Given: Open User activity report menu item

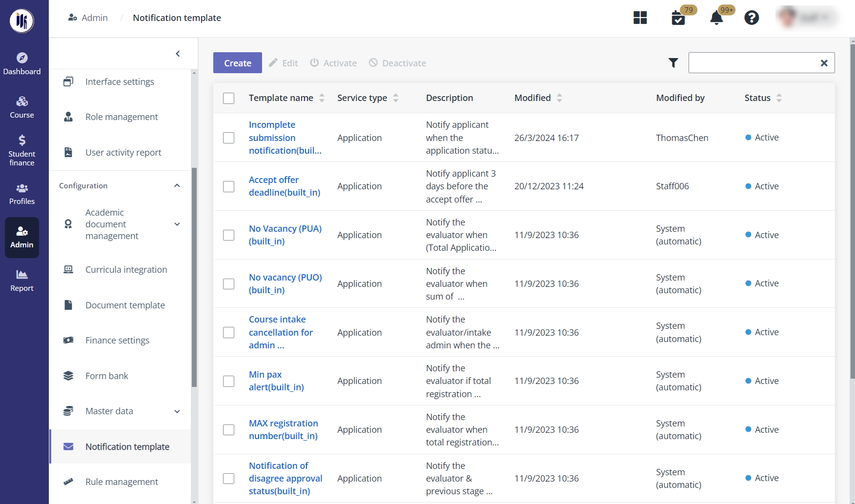Looking at the screenshot, I should pyautogui.click(x=120, y=152).
